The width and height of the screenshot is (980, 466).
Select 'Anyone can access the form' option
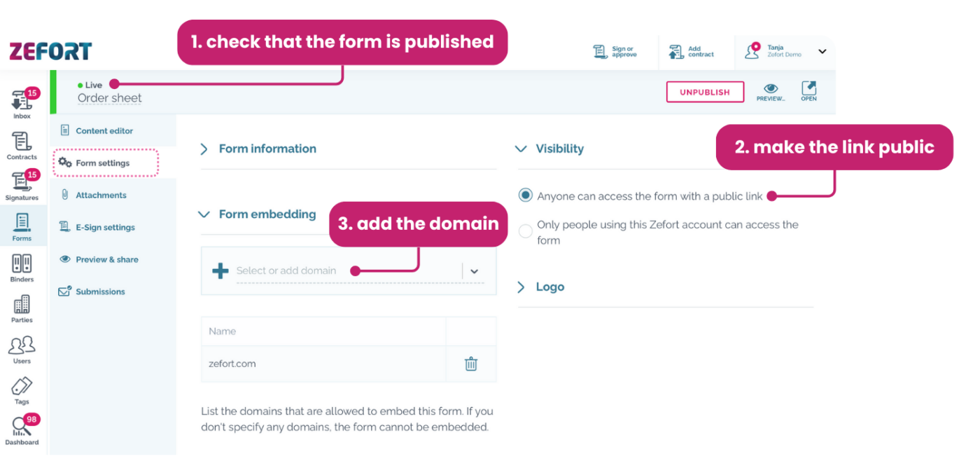point(525,196)
